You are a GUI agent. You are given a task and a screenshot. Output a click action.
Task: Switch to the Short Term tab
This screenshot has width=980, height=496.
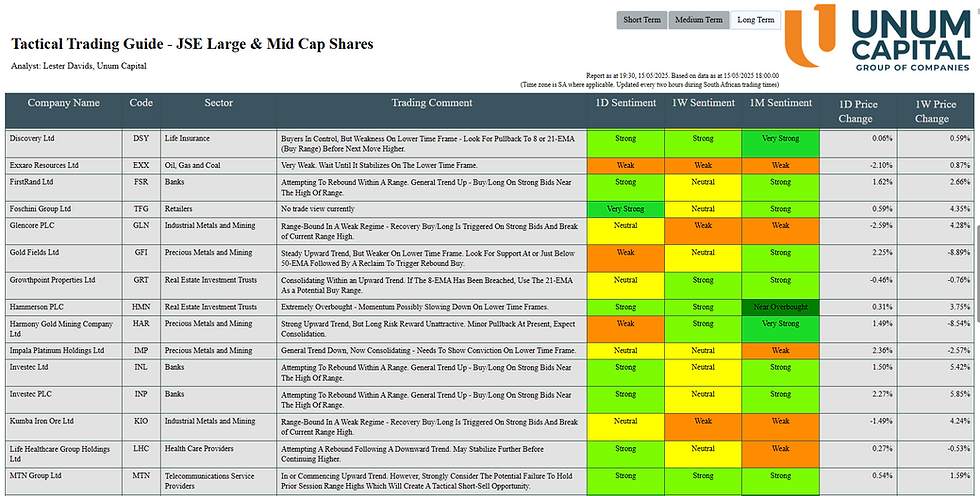point(642,20)
